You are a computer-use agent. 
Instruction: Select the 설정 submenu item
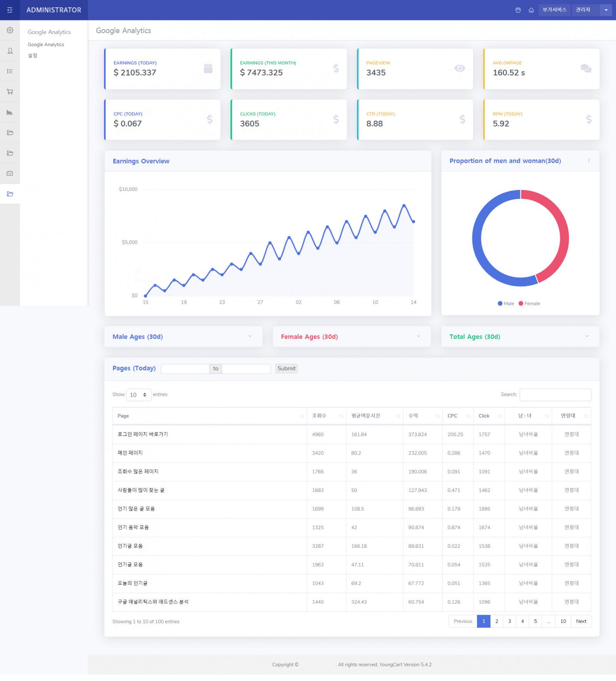tap(33, 55)
